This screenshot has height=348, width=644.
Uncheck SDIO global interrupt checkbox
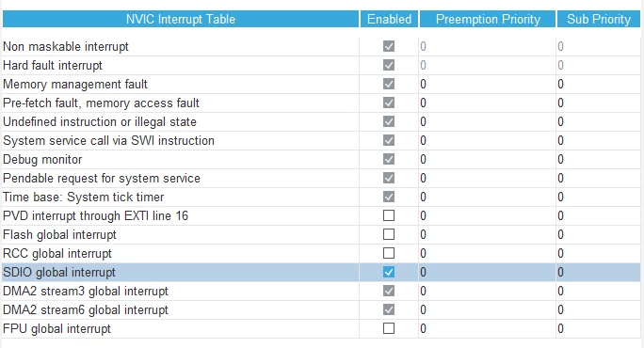pyautogui.click(x=389, y=272)
